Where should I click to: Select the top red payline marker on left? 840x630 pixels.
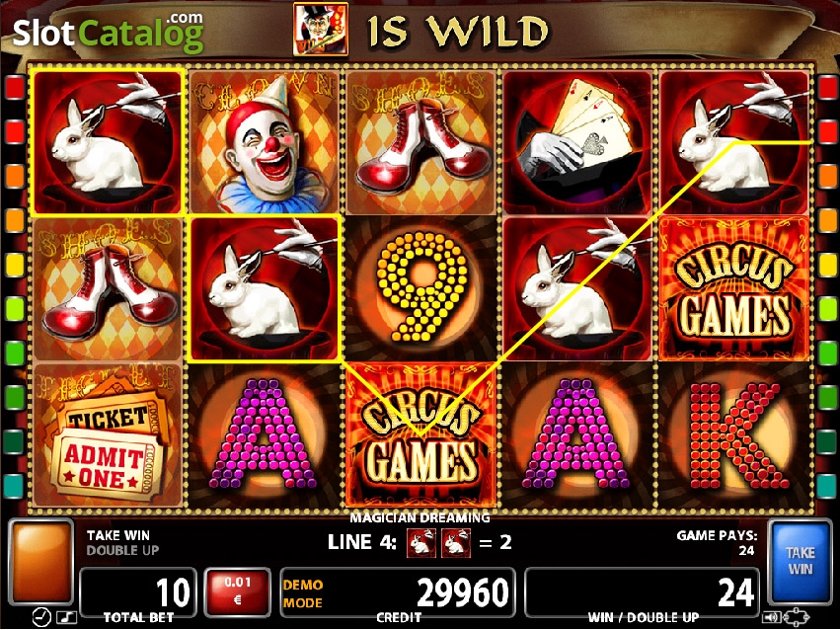point(15,88)
